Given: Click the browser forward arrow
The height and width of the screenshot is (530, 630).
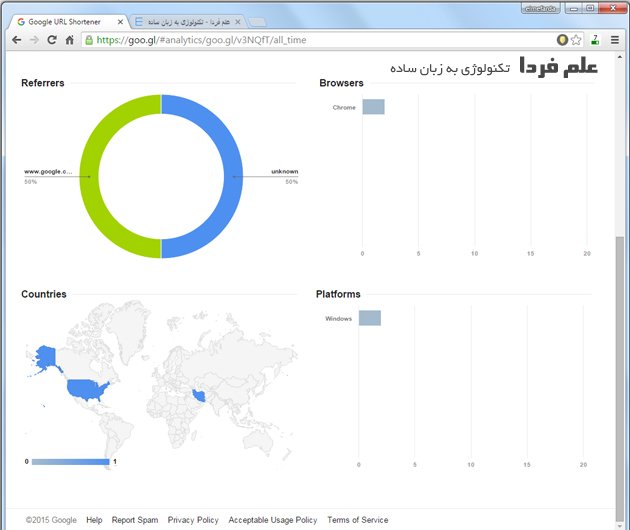Looking at the screenshot, I should point(34,40).
